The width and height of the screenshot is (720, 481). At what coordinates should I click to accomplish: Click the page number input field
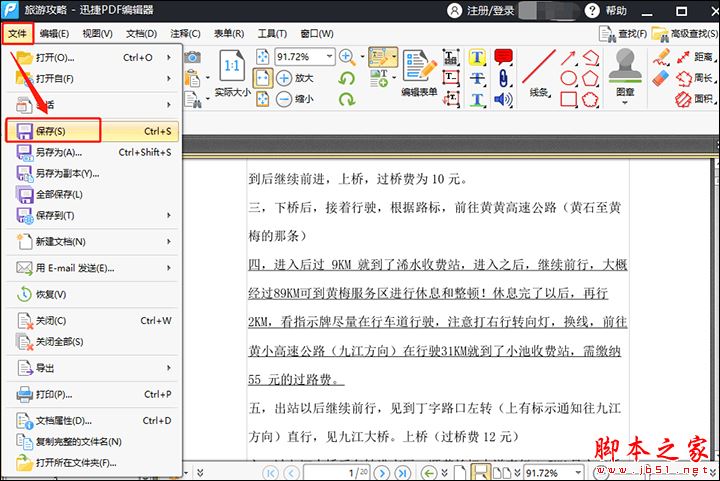coord(335,472)
